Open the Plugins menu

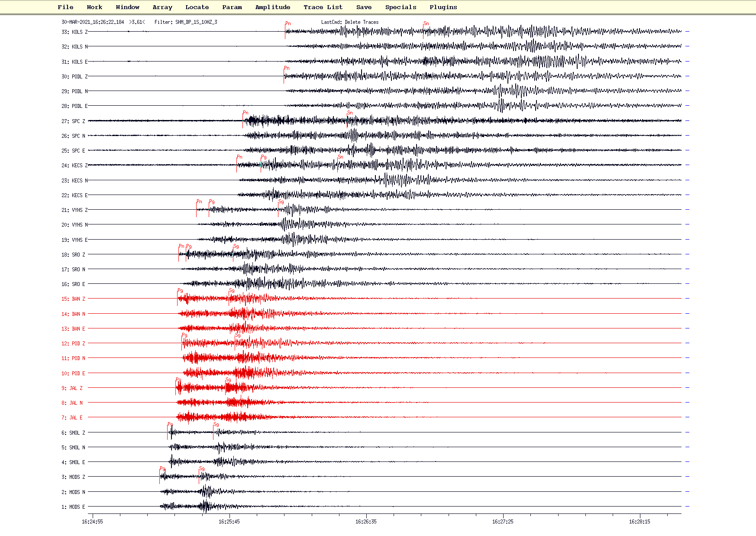tap(443, 7)
